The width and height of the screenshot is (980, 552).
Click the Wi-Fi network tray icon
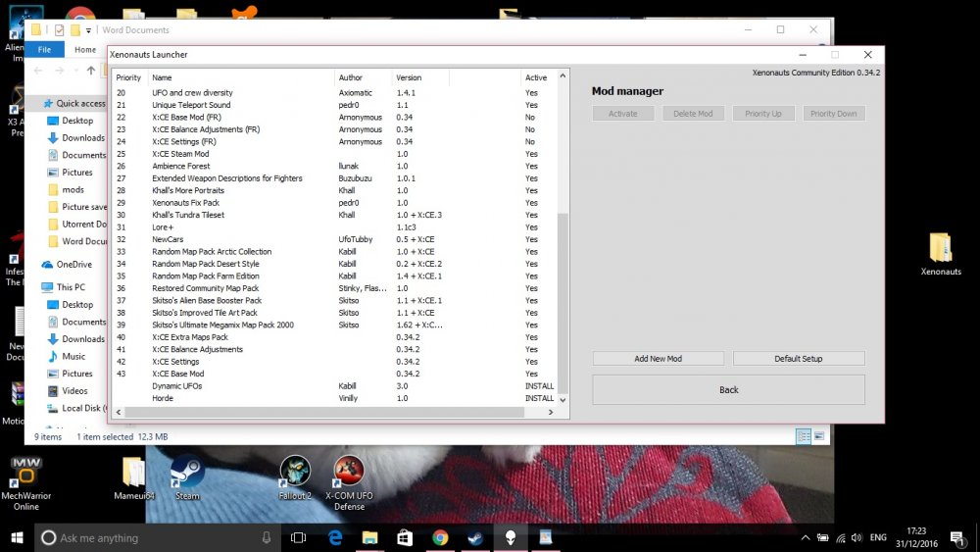click(x=840, y=537)
